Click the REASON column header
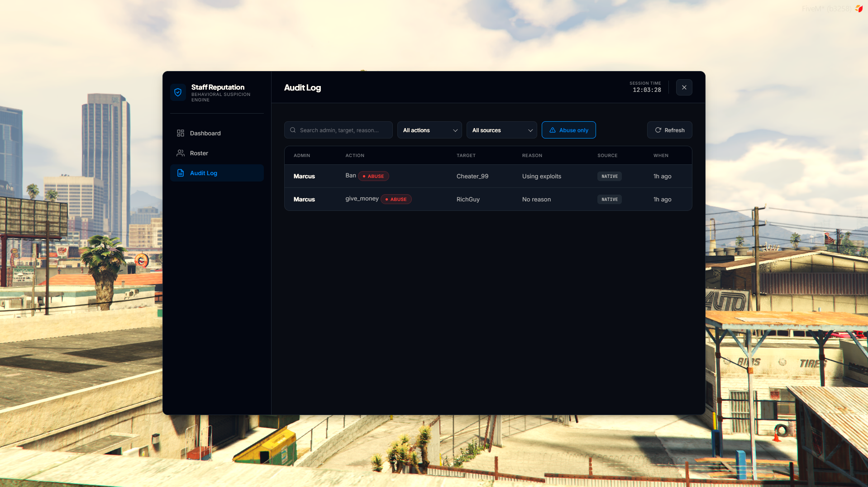The image size is (868, 487). [x=532, y=155]
